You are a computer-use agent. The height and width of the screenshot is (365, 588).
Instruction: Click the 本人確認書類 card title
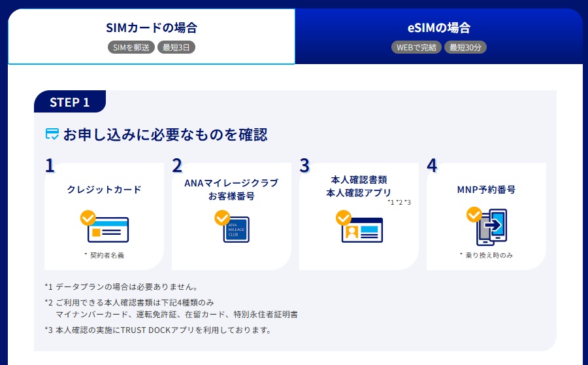(x=359, y=179)
